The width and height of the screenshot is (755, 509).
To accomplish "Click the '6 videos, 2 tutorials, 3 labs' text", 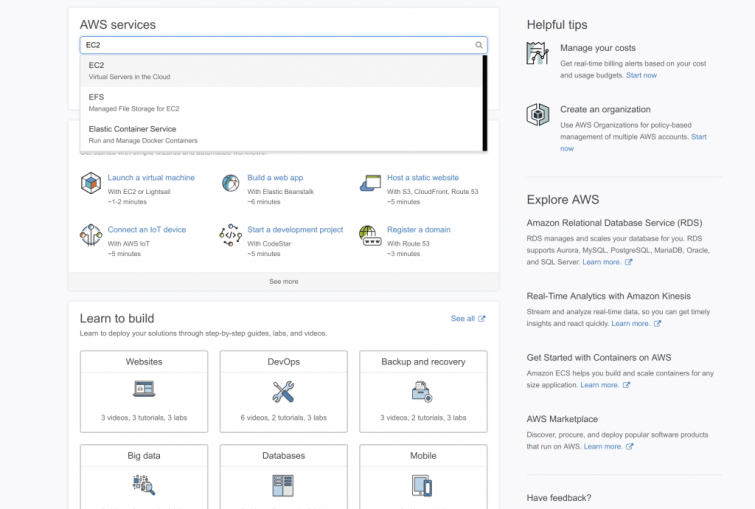I will click(284, 418).
